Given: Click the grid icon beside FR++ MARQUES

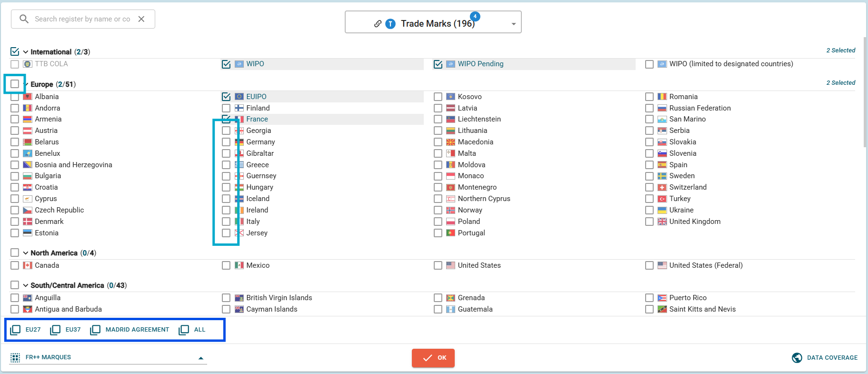Looking at the screenshot, I should pos(15,357).
